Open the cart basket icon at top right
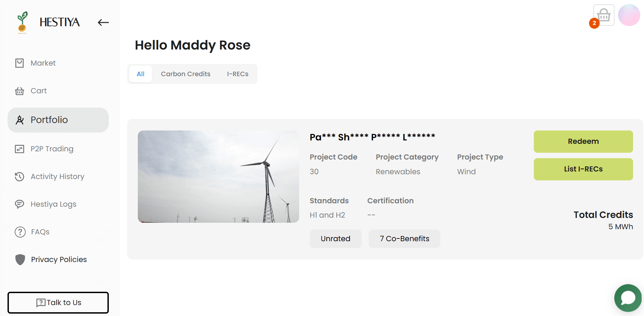644x316 pixels. tap(603, 15)
